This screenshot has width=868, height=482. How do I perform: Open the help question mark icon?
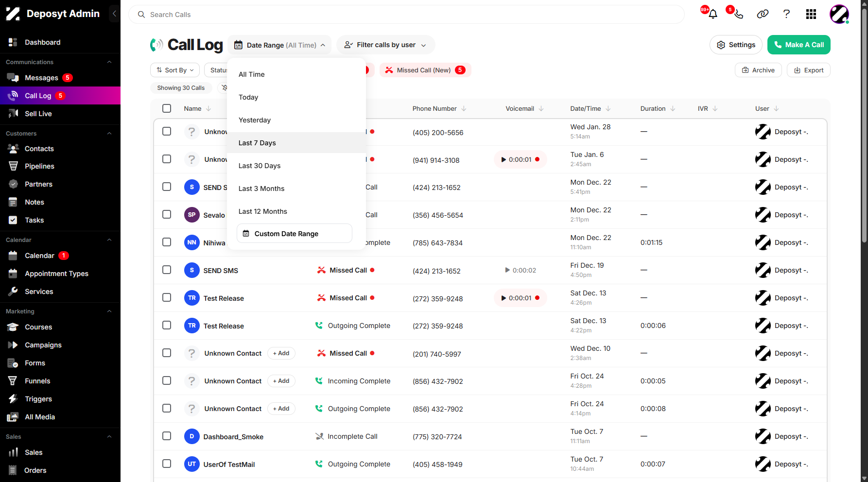click(x=786, y=14)
